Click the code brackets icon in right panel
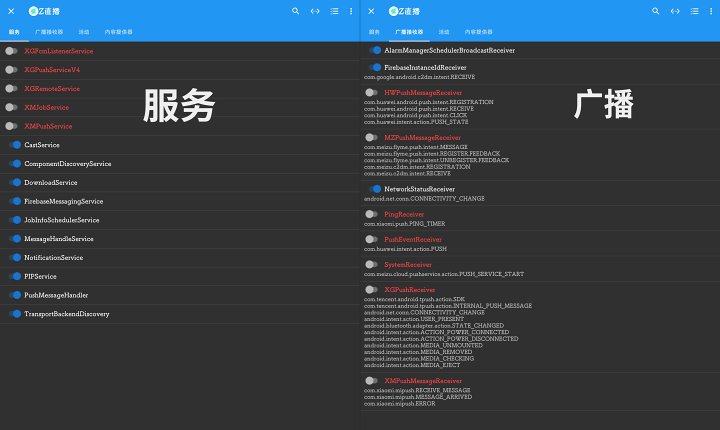 [x=675, y=11]
